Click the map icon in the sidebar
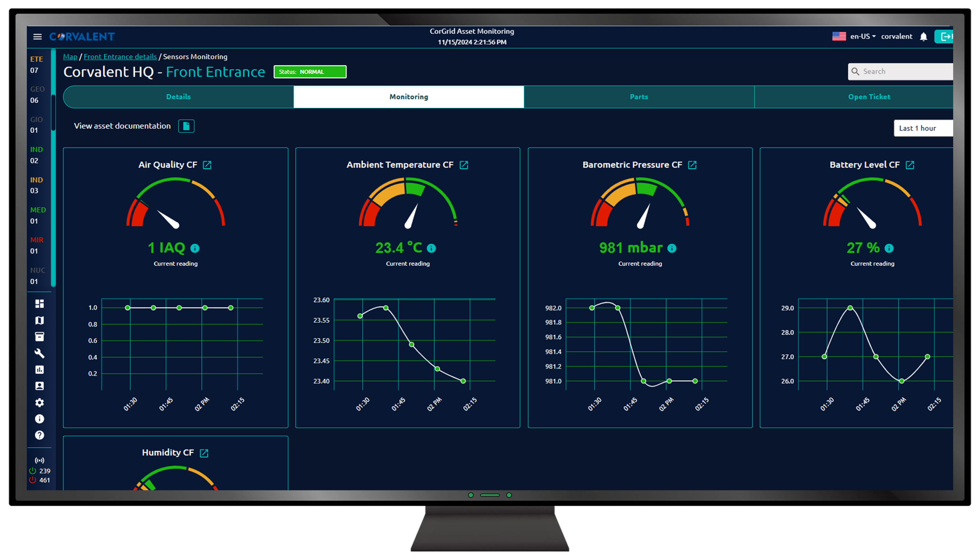Image resolution: width=980 pixels, height=560 pixels. (x=39, y=320)
